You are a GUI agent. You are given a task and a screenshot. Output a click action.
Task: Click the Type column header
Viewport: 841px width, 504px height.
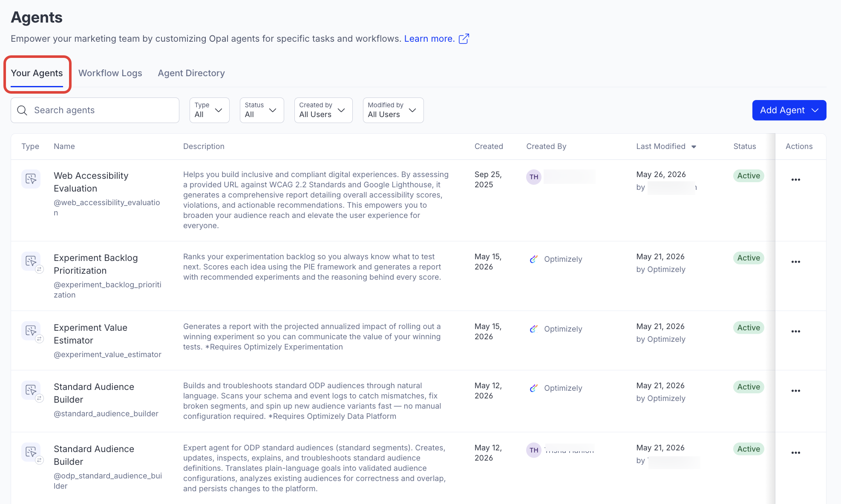click(30, 146)
